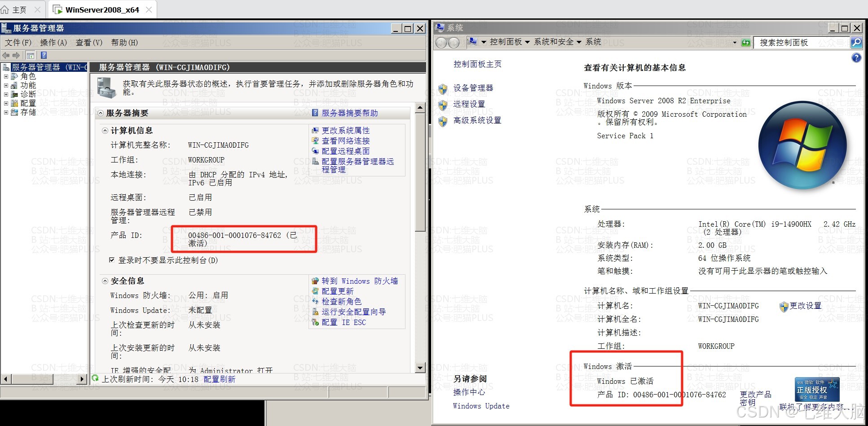The height and width of the screenshot is (426, 868).
Task: Open the 查看(V) menu
Action: 89,43
